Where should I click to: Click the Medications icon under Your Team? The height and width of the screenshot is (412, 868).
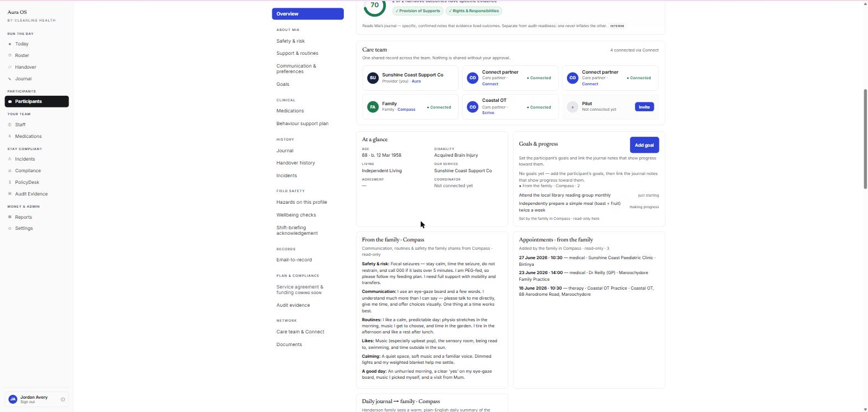(10, 136)
